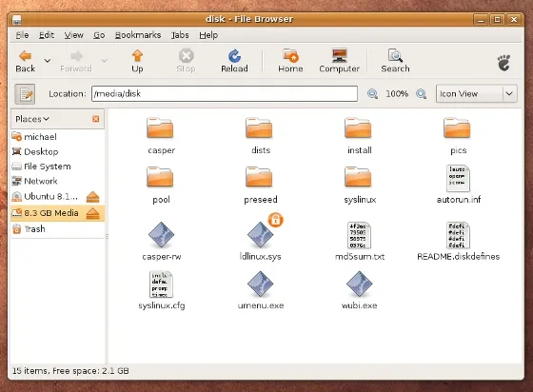Select the wubi.exe file
Screen dimensions: 533x392
pos(360,291)
